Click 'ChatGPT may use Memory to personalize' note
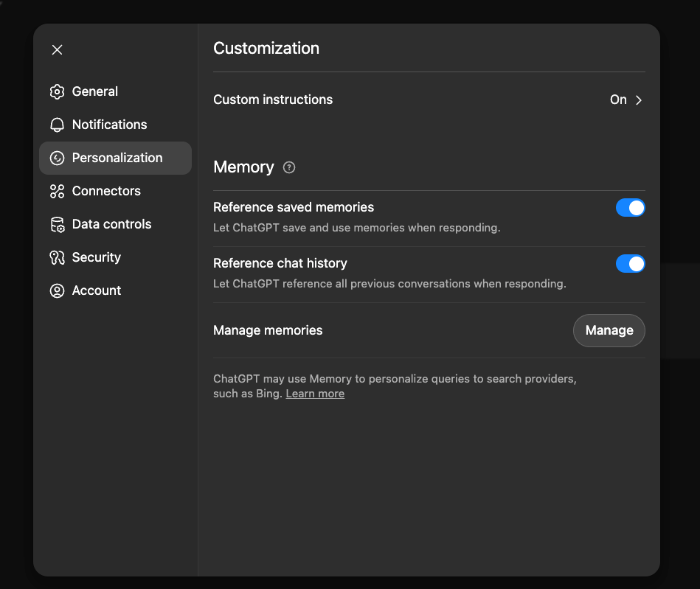700x589 pixels. 395,386
